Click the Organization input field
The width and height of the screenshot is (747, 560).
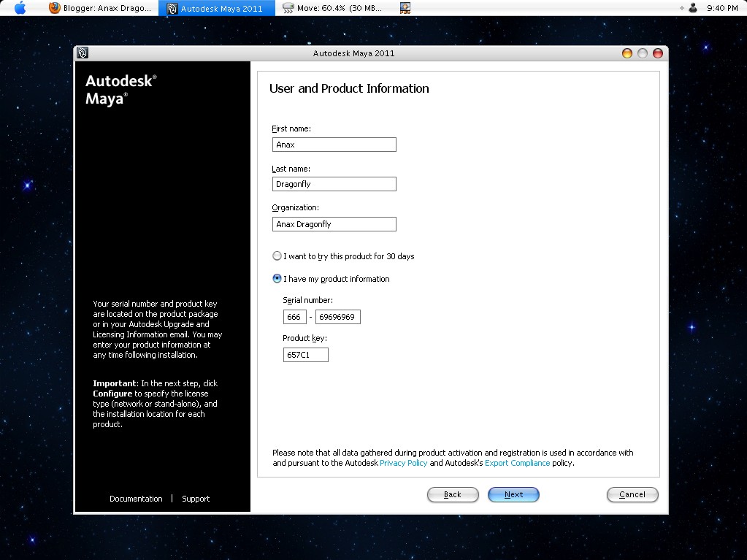click(334, 224)
